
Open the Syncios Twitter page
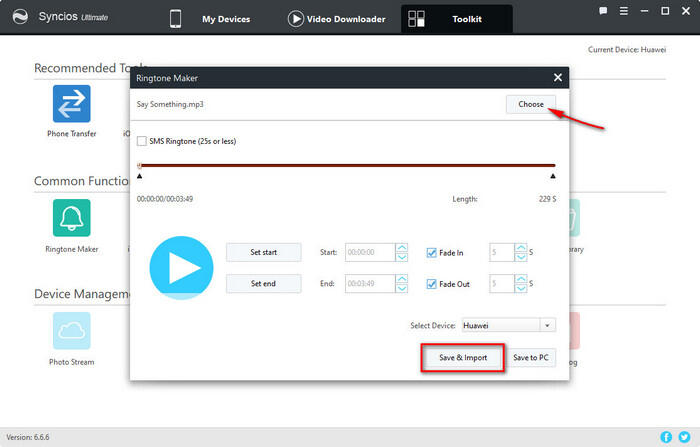coord(685,437)
